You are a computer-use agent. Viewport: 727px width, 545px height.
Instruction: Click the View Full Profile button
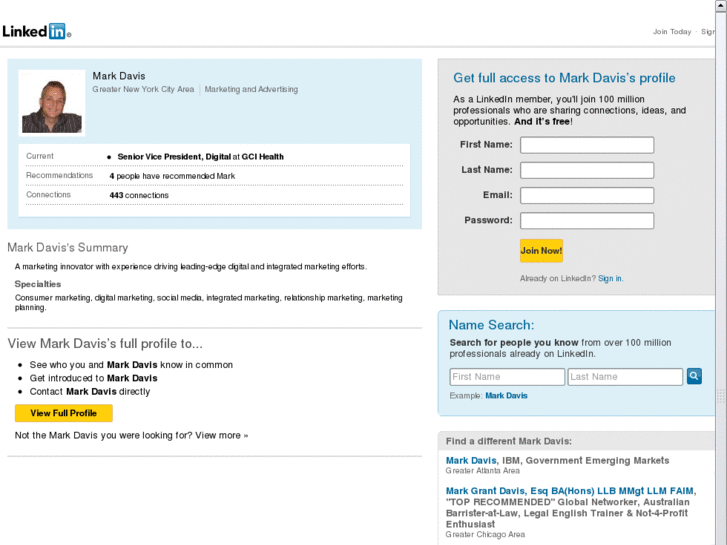tap(64, 413)
